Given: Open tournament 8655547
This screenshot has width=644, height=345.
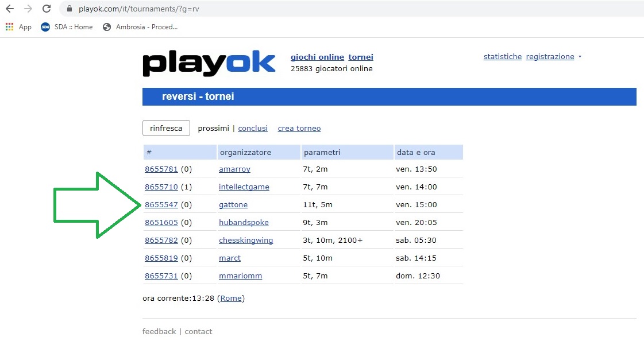Looking at the screenshot, I should point(161,205).
